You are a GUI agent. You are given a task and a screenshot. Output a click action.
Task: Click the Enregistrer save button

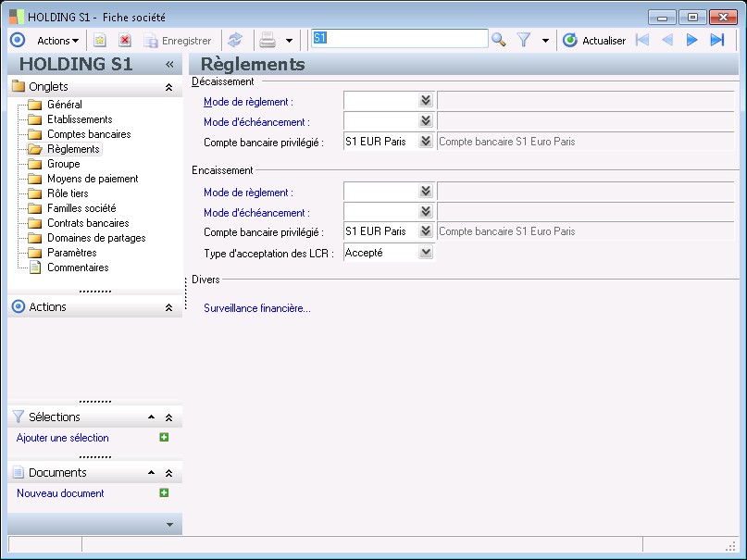(x=178, y=41)
